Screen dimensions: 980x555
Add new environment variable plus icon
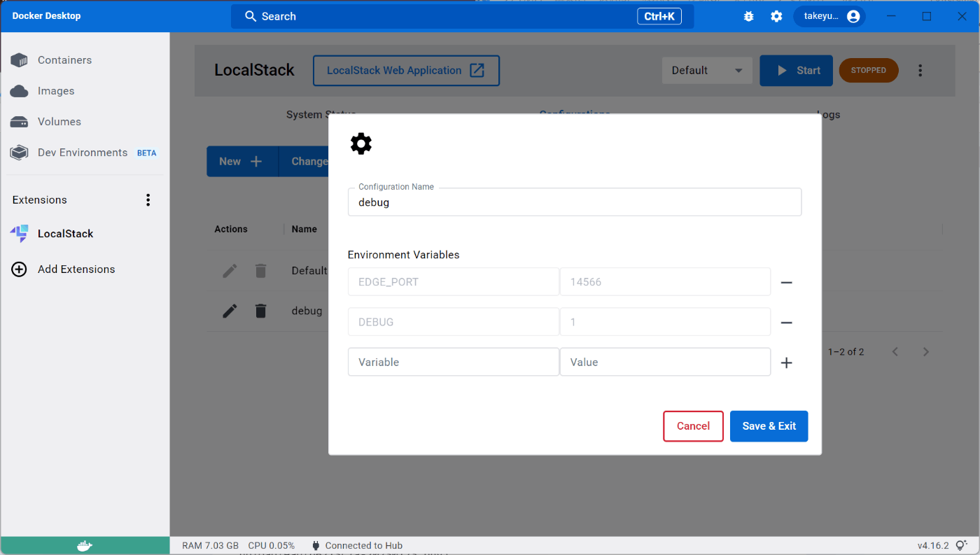(786, 363)
